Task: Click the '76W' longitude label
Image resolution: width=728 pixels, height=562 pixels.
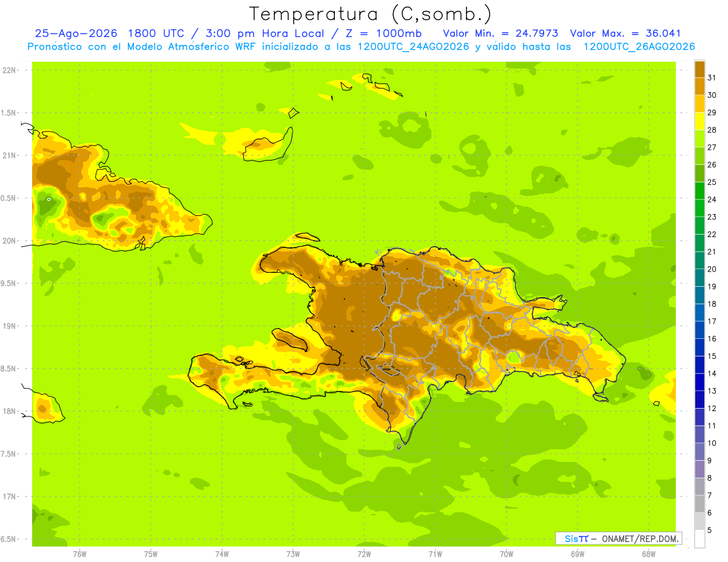Action: [x=79, y=554]
